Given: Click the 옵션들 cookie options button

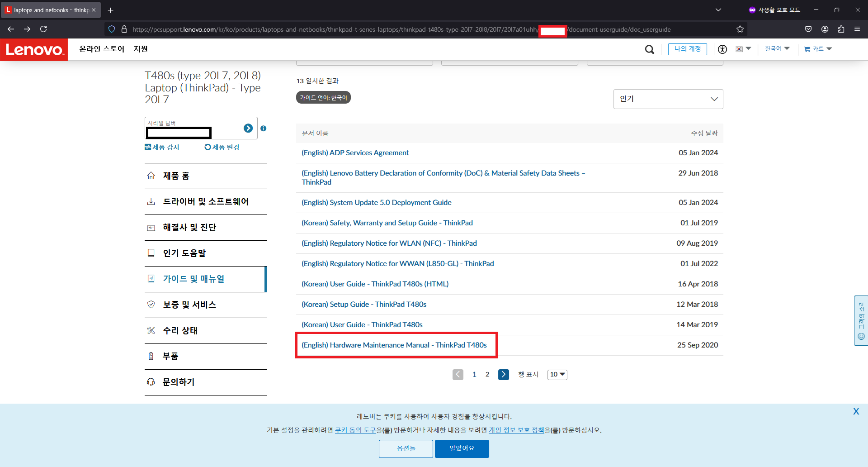Looking at the screenshot, I should (x=406, y=449).
